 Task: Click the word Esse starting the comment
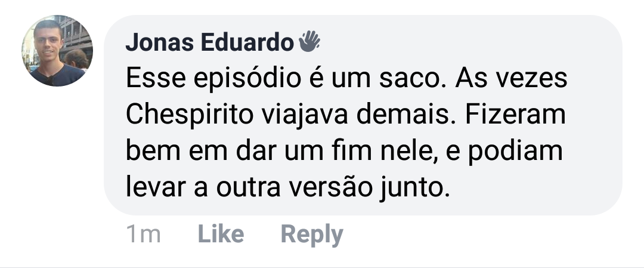tap(156, 78)
